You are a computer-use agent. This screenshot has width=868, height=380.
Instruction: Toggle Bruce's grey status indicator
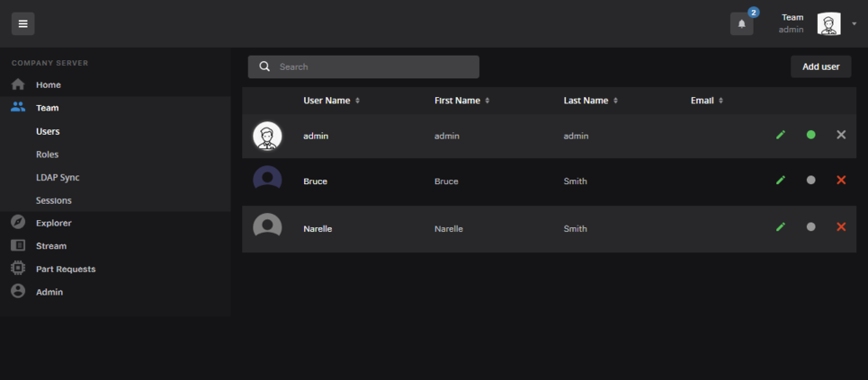[x=811, y=181]
